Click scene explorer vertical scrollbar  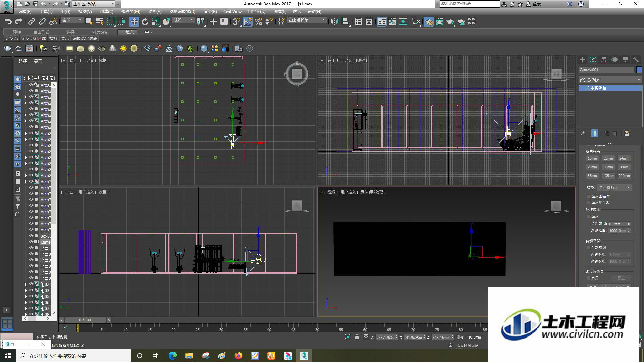point(54,199)
